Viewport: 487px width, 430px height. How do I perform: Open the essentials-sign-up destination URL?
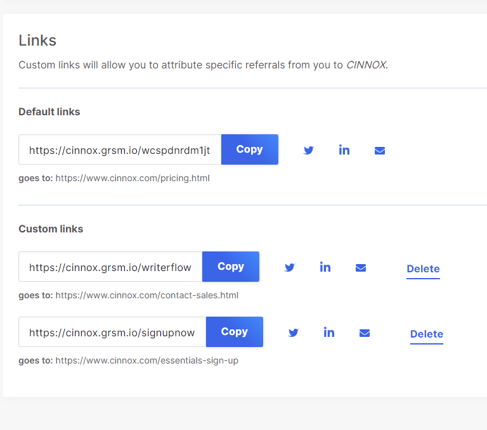[147, 361]
